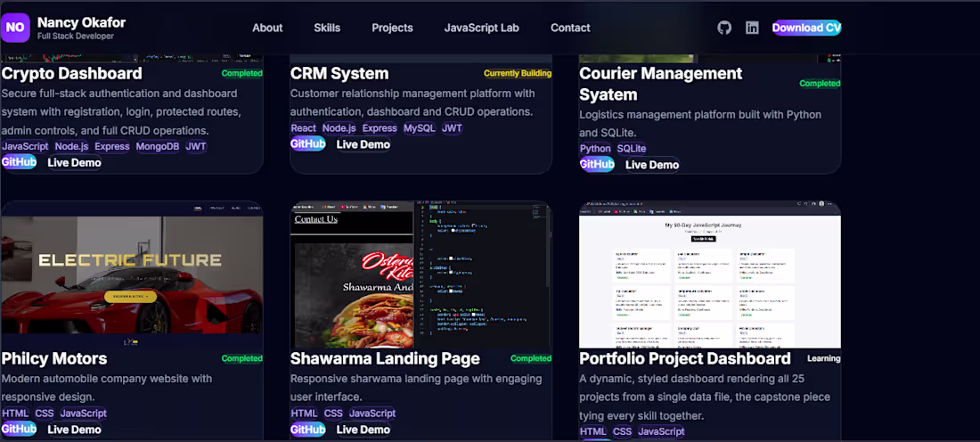Click the Download CV button
Viewport: 980px width, 442px height.
click(807, 28)
